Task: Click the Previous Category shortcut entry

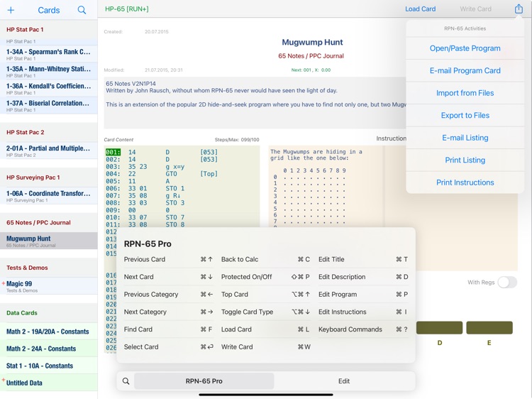Action: click(168, 295)
